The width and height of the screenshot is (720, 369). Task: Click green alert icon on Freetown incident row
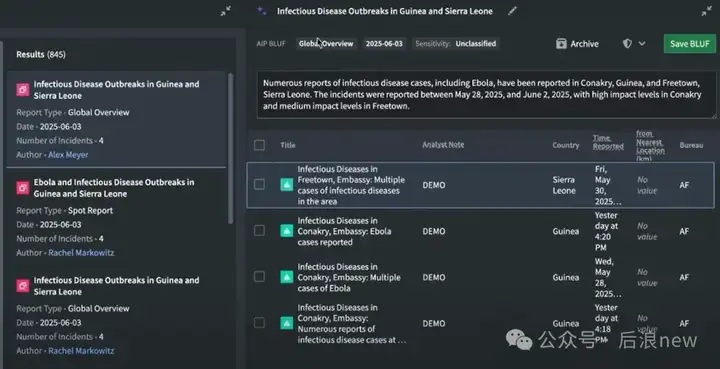point(287,185)
